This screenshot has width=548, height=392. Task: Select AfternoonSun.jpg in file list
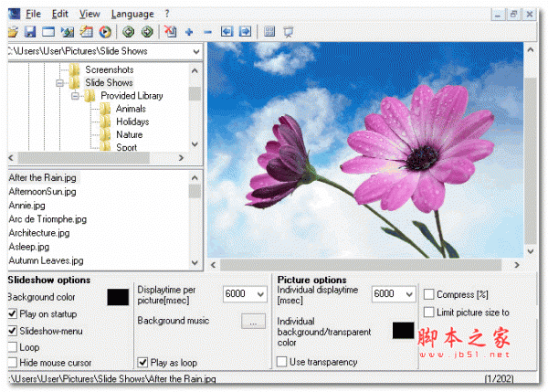[42, 192]
